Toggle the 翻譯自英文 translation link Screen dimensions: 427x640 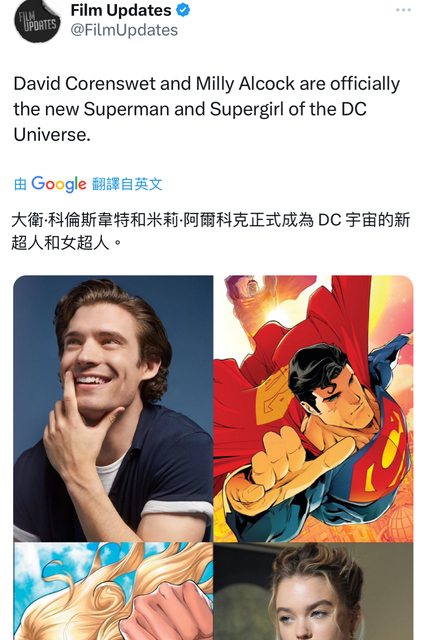127,184
